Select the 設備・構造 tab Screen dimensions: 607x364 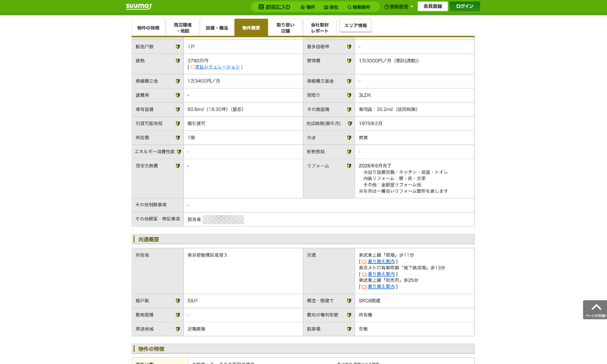pyautogui.click(x=217, y=27)
